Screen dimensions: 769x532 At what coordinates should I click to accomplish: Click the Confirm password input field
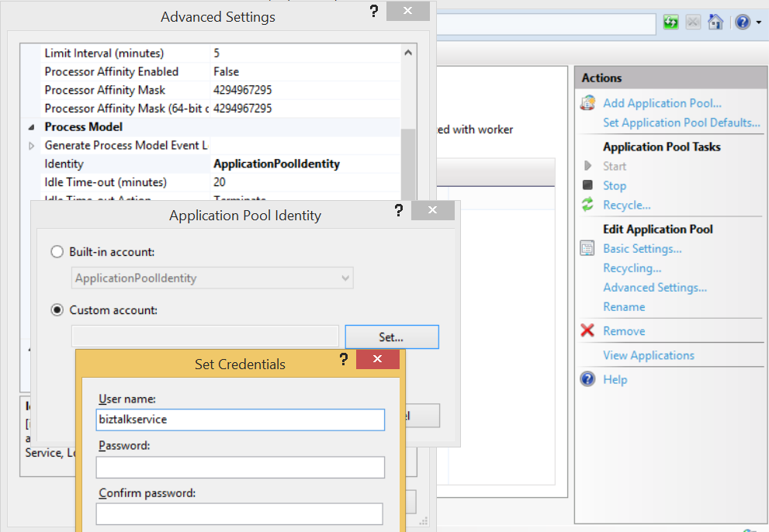[239, 514]
